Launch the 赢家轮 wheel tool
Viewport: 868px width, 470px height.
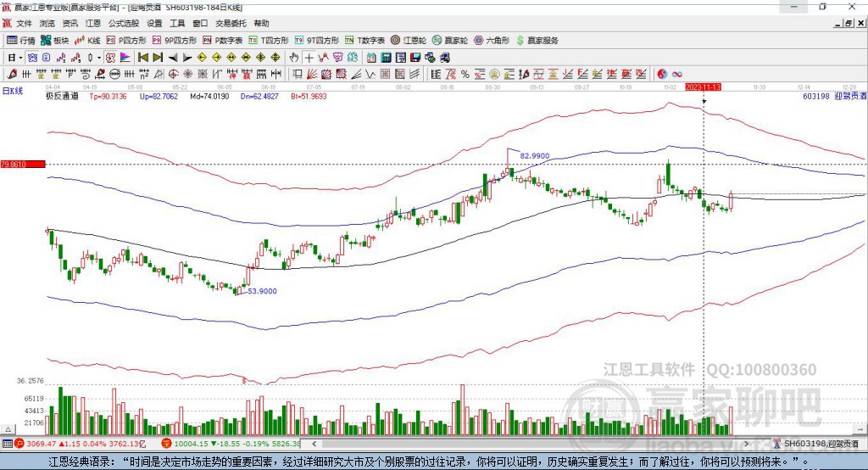click(450, 41)
